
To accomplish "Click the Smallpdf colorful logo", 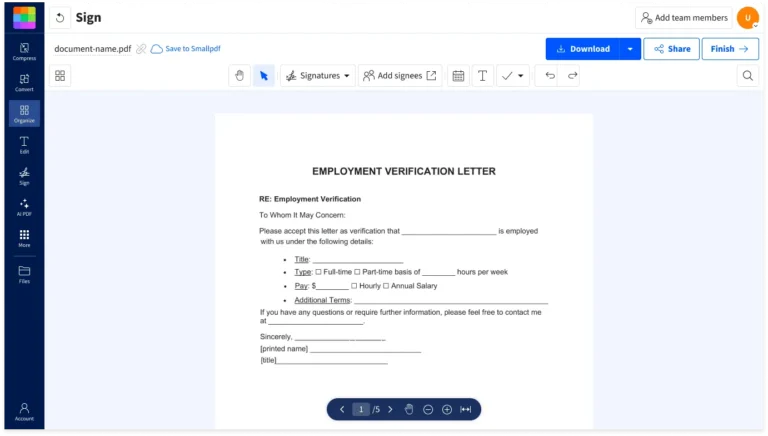I will tap(24, 18).
